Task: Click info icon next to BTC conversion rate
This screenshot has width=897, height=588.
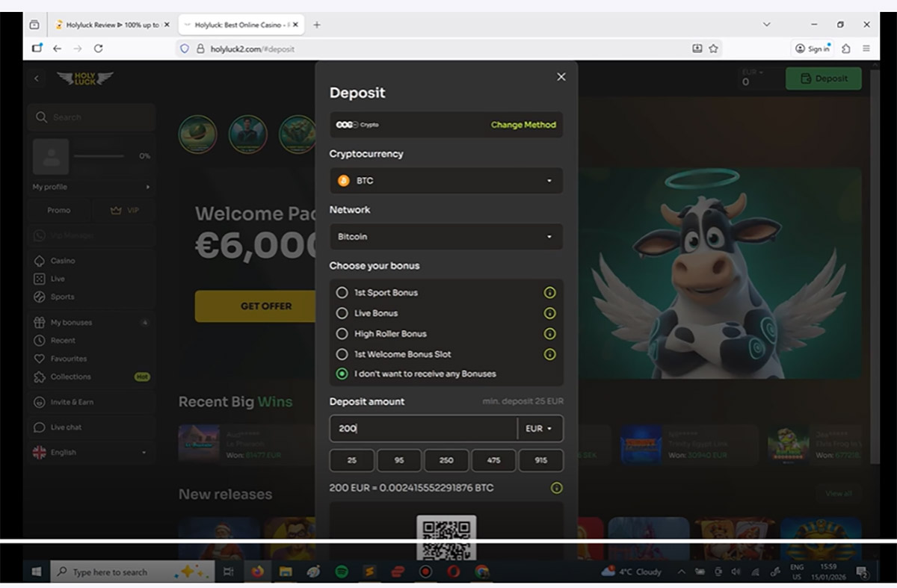Action: pos(556,488)
